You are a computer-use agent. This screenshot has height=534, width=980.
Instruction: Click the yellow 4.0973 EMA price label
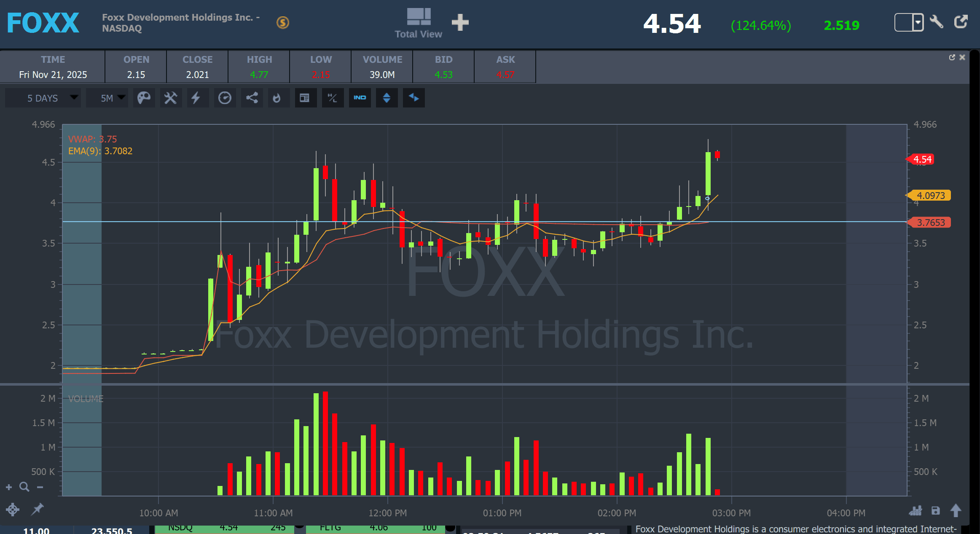(930, 196)
